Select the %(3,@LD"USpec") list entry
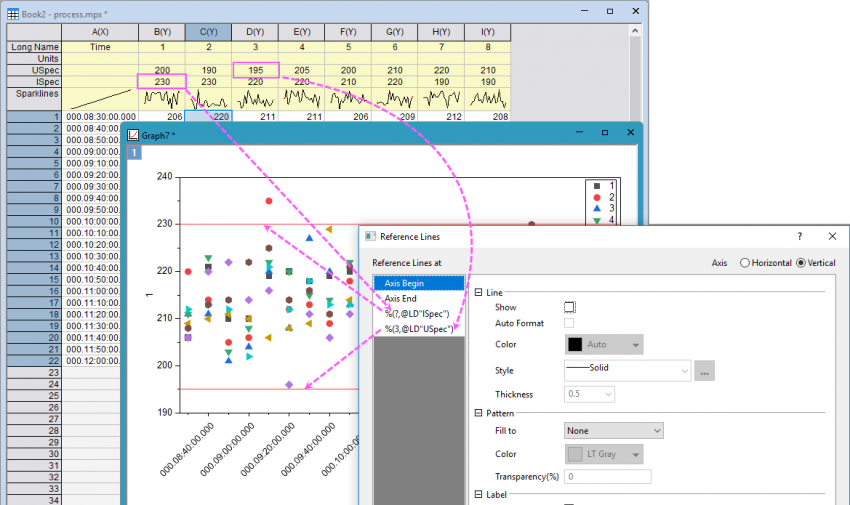The width and height of the screenshot is (850, 505). pyautogui.click(x=419, y=329)
